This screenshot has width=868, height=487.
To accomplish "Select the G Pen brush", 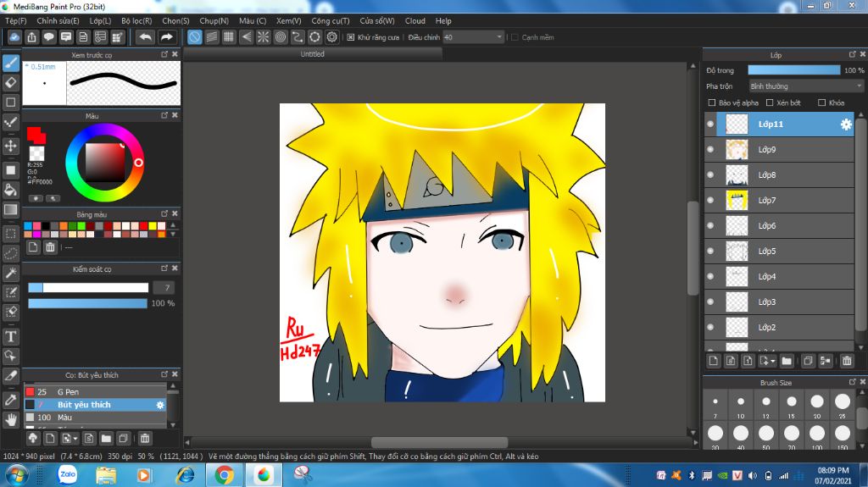I will [95, 392].
